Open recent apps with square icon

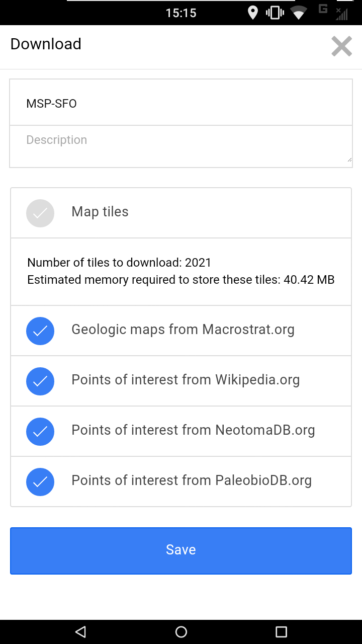click(282, 632)
